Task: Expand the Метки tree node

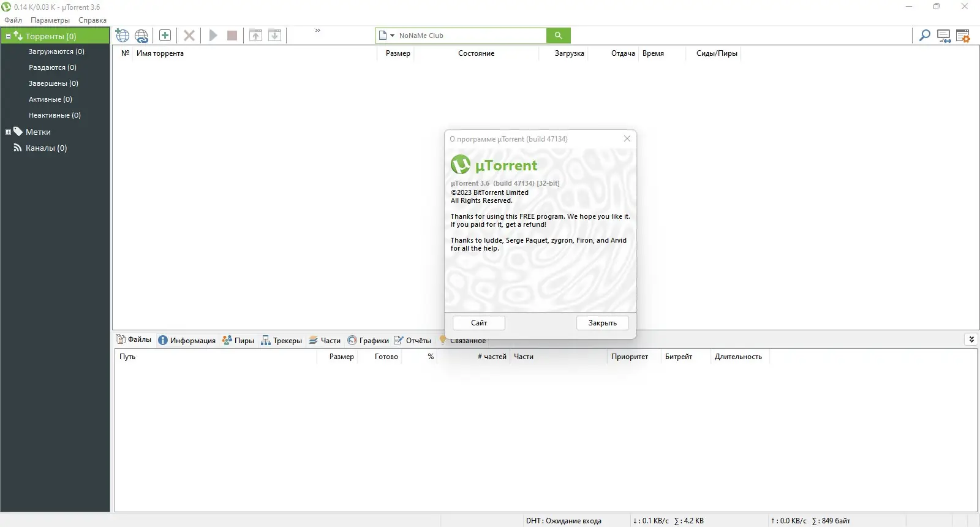Action: pyautogui.click(x=8, y=132)
